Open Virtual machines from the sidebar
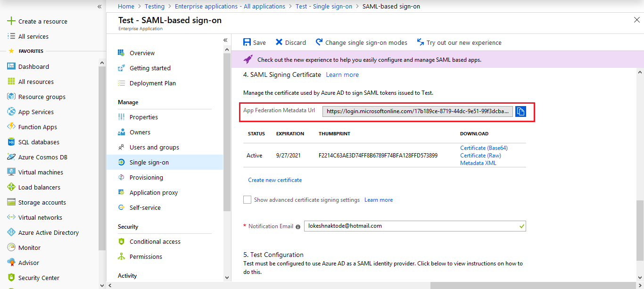This screenshot has height=289, width=644. [x=10, y=172]
